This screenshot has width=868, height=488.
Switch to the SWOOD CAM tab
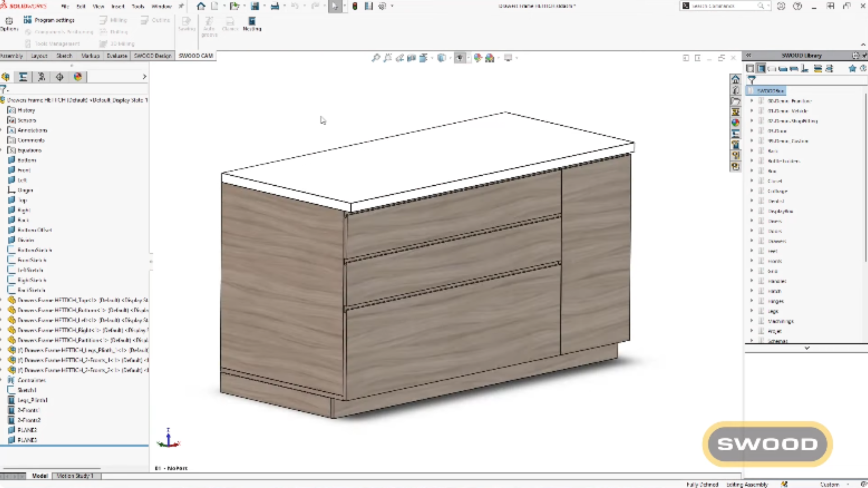click(x=195, y=56)
